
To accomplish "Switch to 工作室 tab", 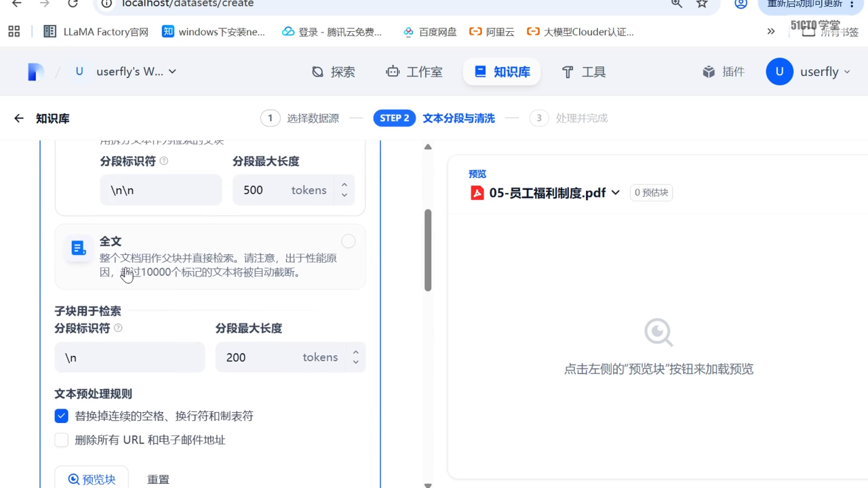I will [414, 72].
